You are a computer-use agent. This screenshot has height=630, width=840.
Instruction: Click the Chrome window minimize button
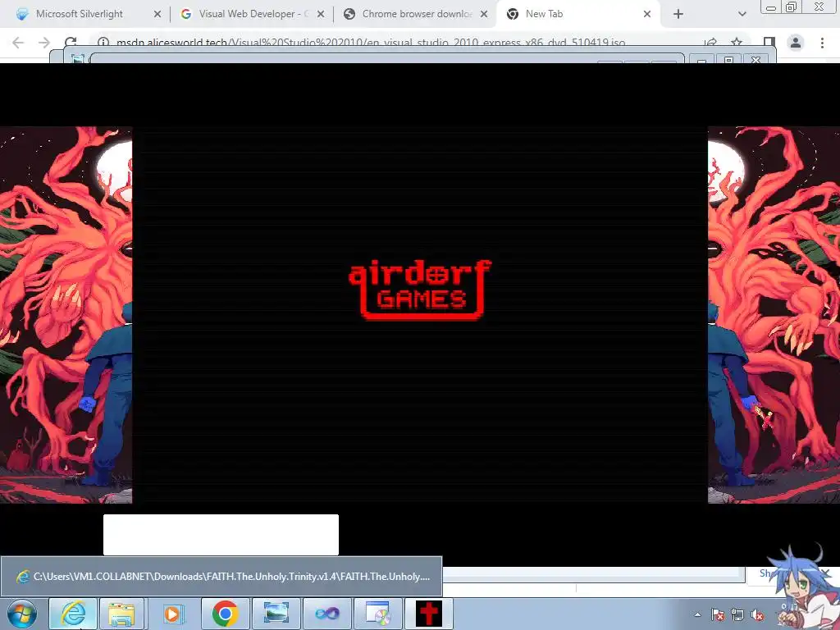[x=771, y=7]
